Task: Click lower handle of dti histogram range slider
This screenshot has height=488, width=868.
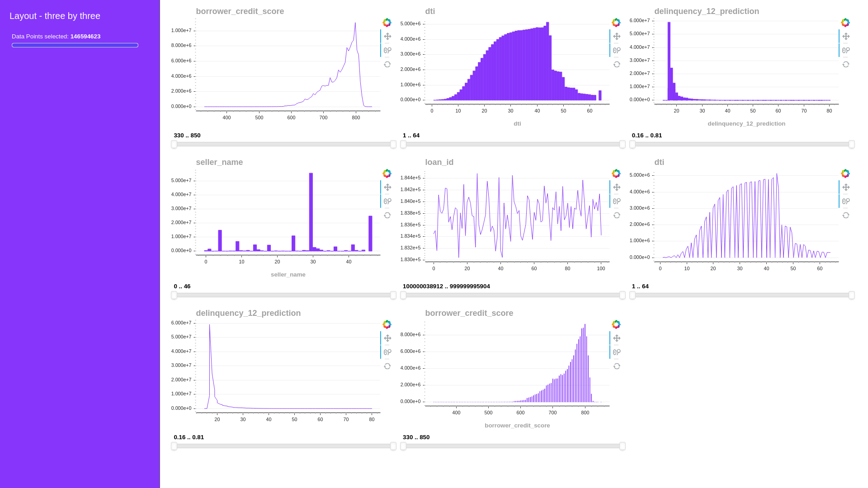Action: (403, 144)
